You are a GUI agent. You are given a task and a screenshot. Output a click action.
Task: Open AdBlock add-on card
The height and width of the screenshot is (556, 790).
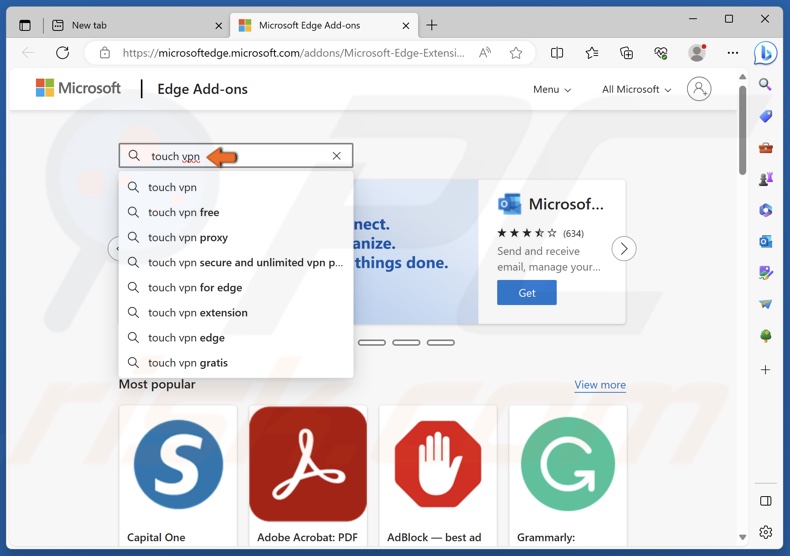(438, 475)
